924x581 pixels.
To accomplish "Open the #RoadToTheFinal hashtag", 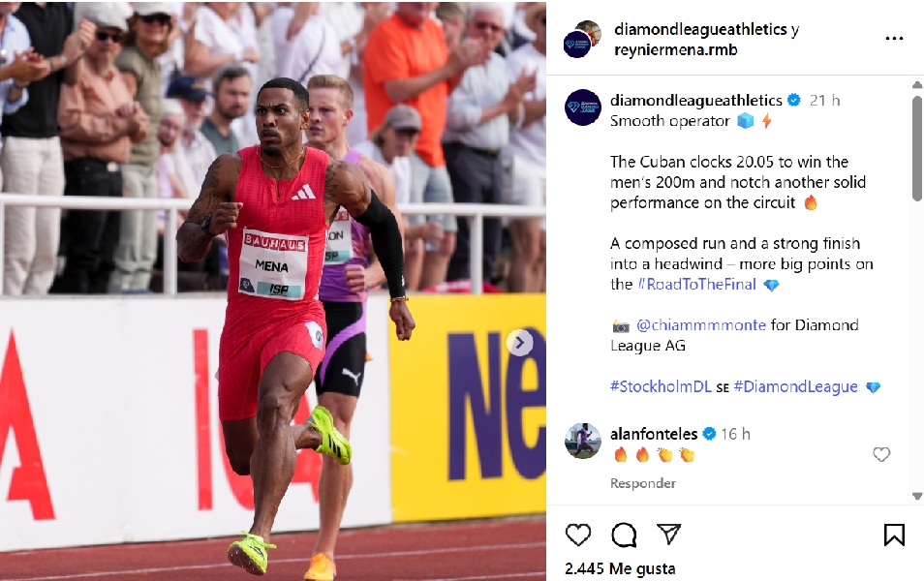I will coord(696,284).
